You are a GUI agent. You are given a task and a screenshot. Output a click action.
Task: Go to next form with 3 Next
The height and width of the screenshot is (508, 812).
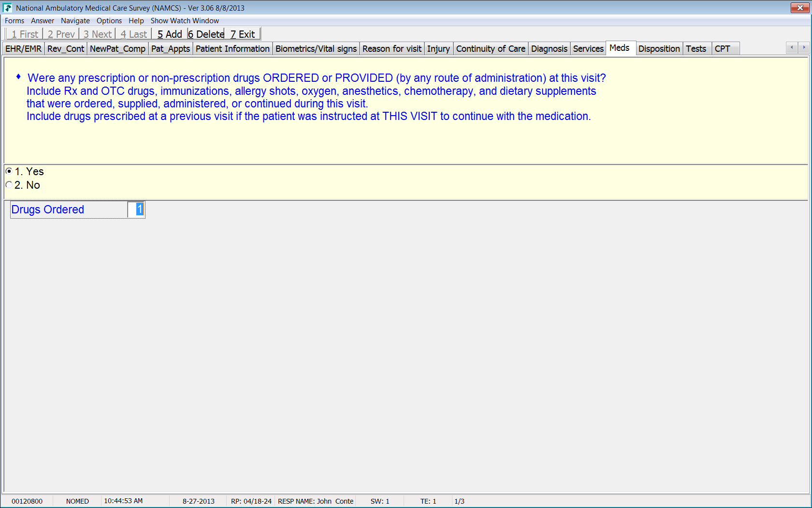(x=97, y=34)
